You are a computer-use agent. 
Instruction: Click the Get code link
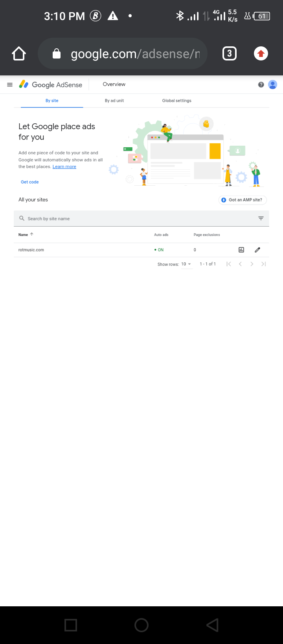coord(30,182)
